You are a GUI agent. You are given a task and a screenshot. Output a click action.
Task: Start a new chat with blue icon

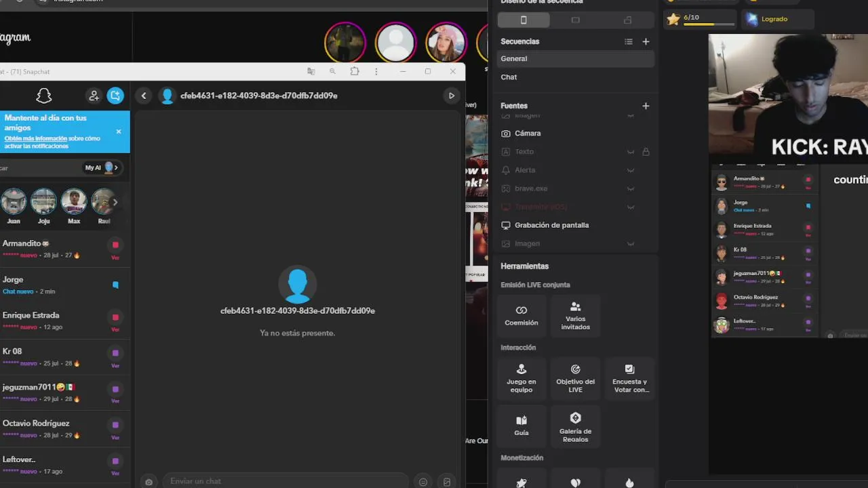point(115,96)
